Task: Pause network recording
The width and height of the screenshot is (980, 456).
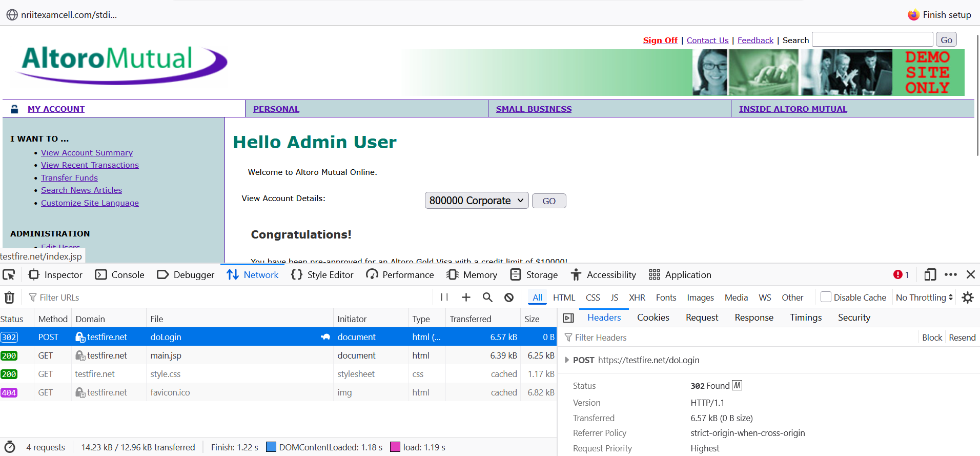Action: tap(444, 298)
